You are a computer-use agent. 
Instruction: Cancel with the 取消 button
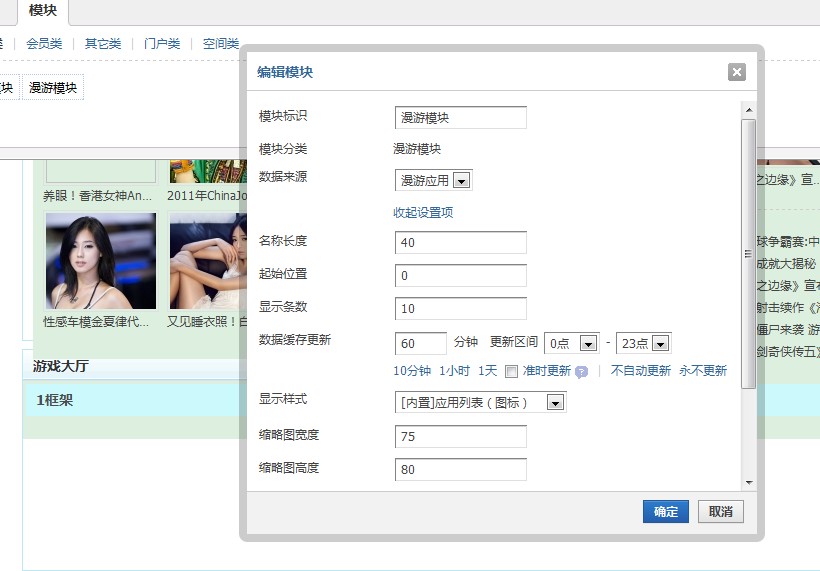[x=721, y=511]
